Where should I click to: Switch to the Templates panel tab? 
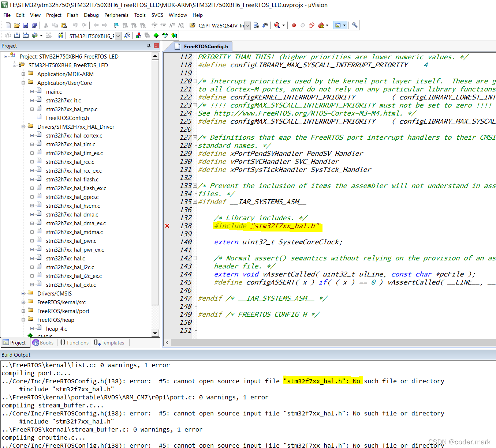(x=109, y=343)
